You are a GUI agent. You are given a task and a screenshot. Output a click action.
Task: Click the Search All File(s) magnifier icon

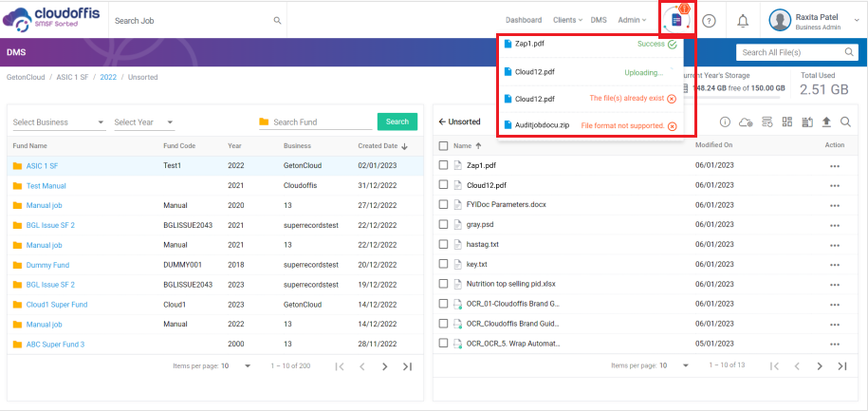pos(849,52)
